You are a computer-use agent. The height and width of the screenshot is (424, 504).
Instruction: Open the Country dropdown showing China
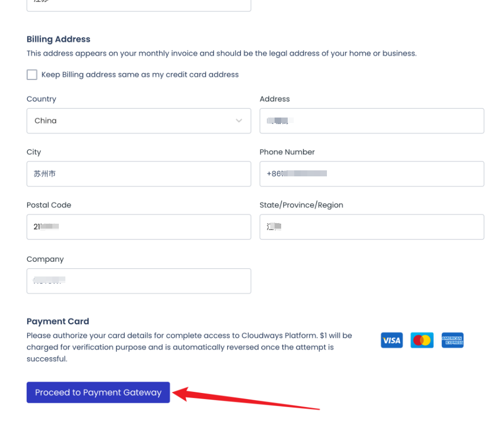click(x=138, y=121)
